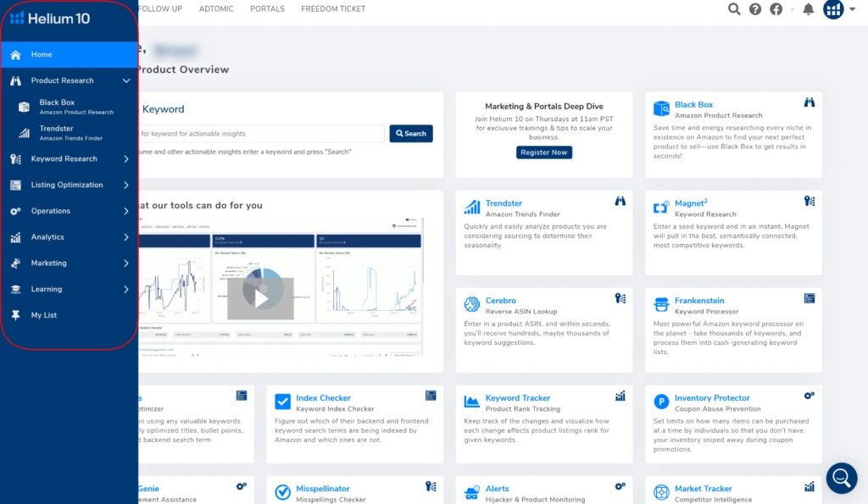Click the Cerebro brain card icon
Viewport: 868px width, 504px height.
coord(471,304)
